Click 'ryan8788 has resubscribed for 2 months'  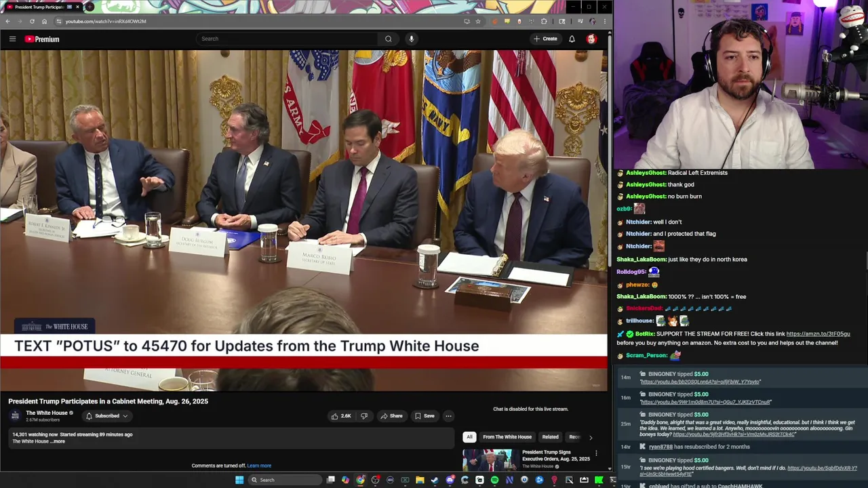point(699,447)
